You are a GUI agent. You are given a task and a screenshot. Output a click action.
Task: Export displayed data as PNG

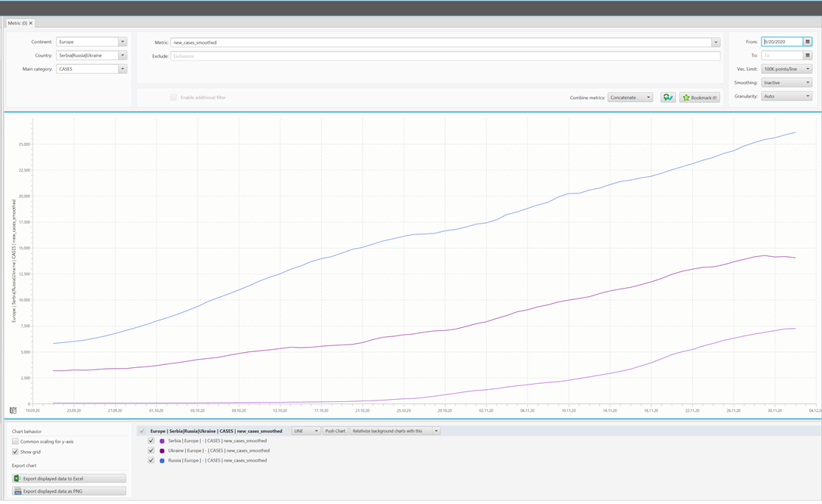tap(70, 491)
